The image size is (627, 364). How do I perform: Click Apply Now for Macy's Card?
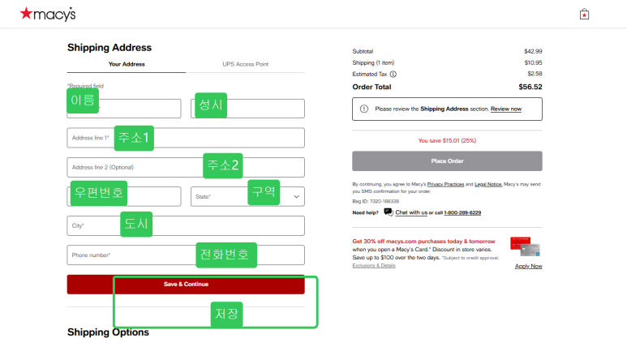528,266
